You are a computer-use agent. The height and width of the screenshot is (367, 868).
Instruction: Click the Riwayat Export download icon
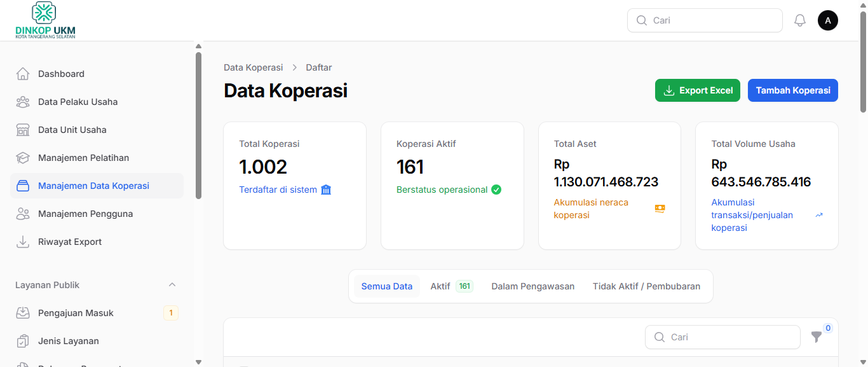(x=23, y=242)
